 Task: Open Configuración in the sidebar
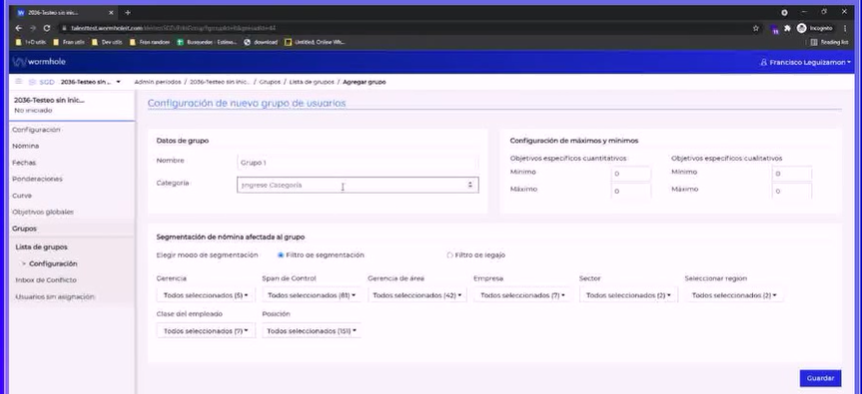pyautogui.click(x=36, y=130)
